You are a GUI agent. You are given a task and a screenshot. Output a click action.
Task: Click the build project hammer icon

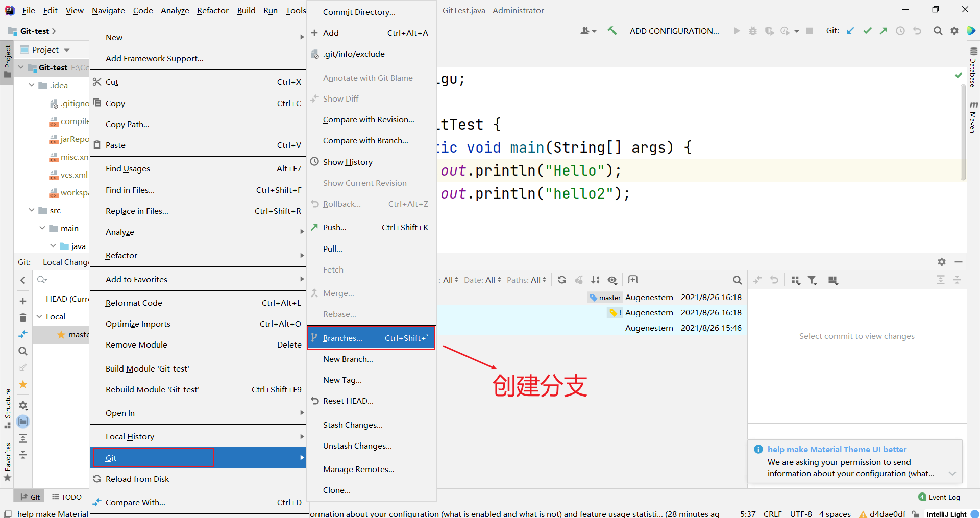pyautogui.click(x=612, y=31)
